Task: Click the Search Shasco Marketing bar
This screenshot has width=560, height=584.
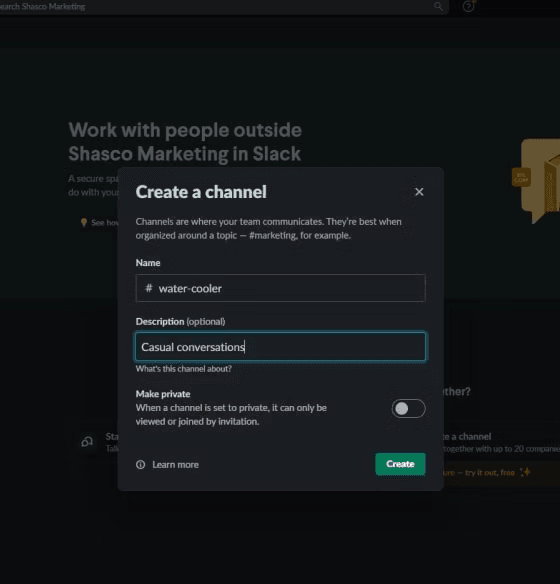Action: tap(223, 7)
